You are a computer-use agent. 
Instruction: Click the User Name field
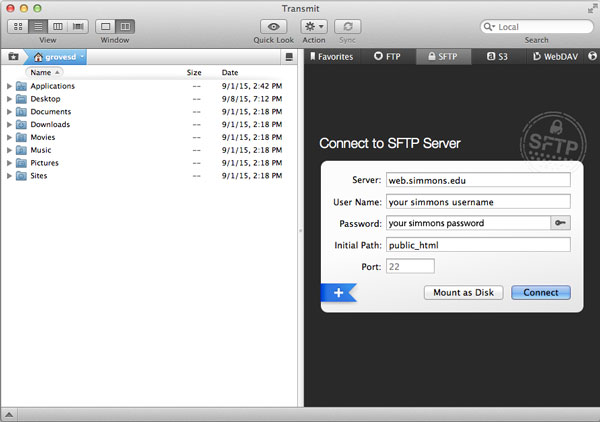(478, 202)
